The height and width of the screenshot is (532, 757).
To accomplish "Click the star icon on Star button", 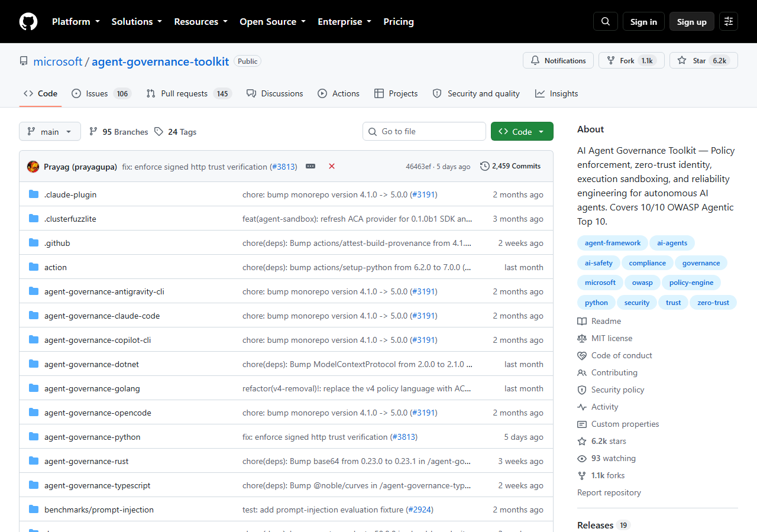I will click(682, 60).
